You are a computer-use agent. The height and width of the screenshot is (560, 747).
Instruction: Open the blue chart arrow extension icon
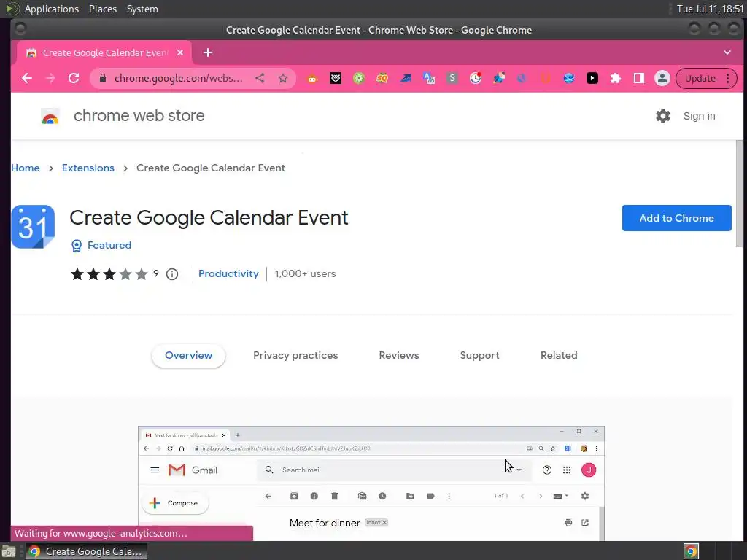(406, 78)
